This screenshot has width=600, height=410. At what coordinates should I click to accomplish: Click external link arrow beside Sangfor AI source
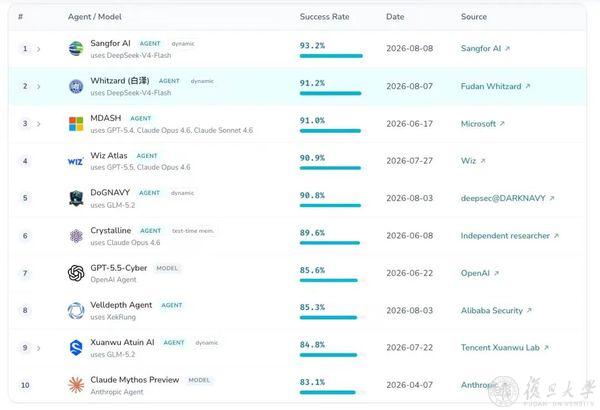click(x=507, y=49)
